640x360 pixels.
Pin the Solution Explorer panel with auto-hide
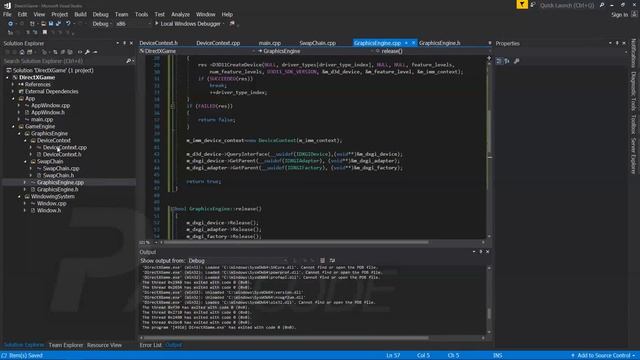tap(124, 43)
